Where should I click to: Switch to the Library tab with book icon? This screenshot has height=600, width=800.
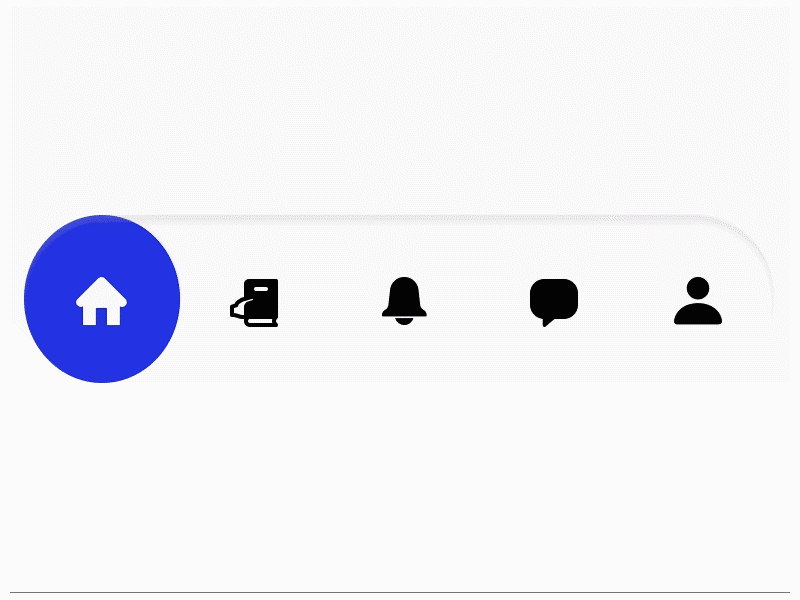(x=254, y=303)
